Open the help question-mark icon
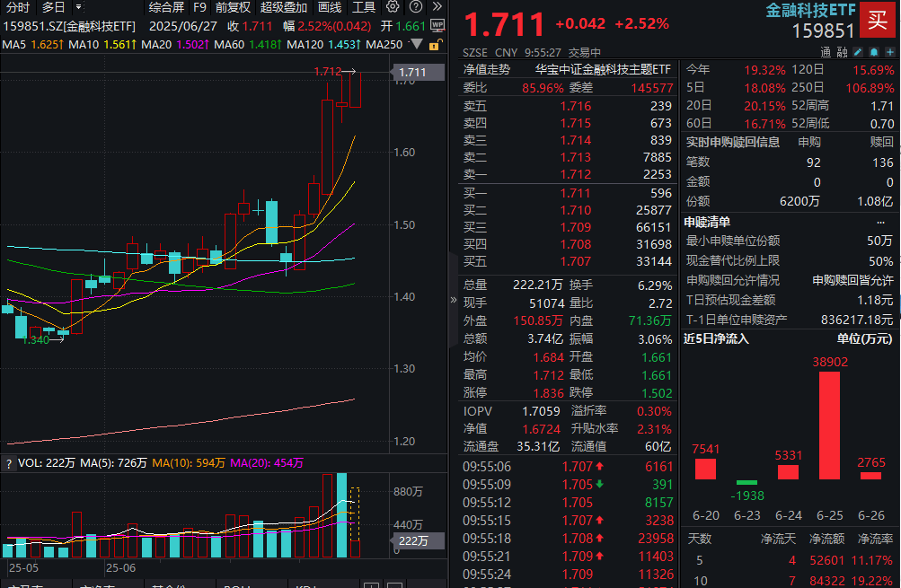 416,7
